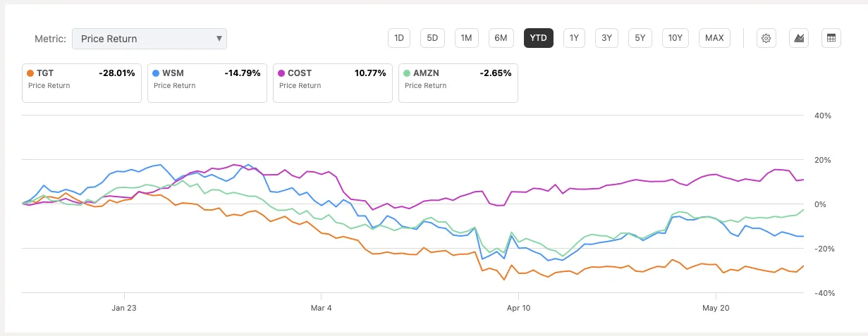Click the purple COST color dot
The height and width of the screenshot is (336, 868).
pyautogui.click(x=281, y=73)
